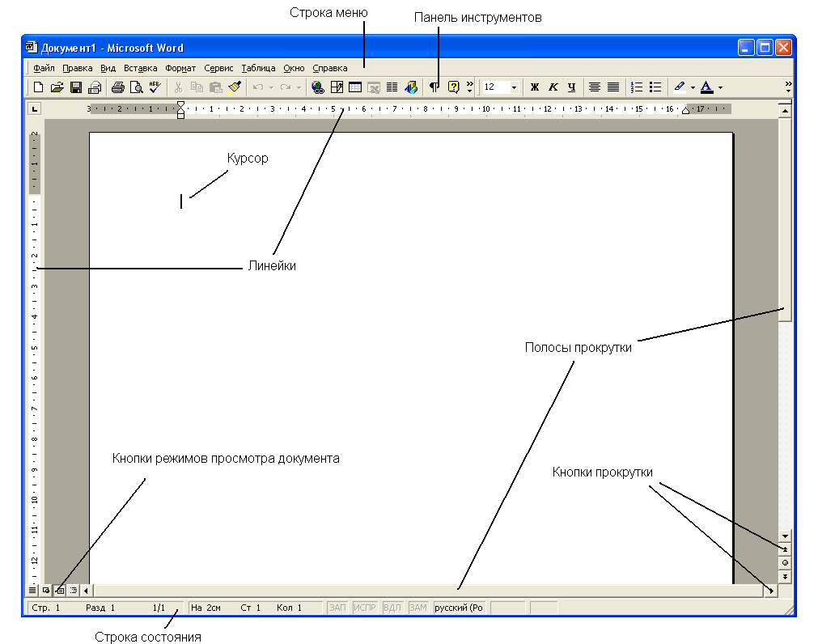This screenshot has height=644, width=818.
Task: Toggle underline with the Ч button
Action: [x=572, y=87]
